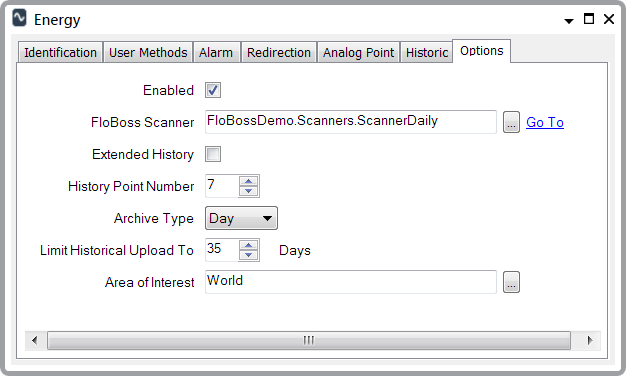
Task: Select the Analog Point tab
Action: (x=359, y=53)
